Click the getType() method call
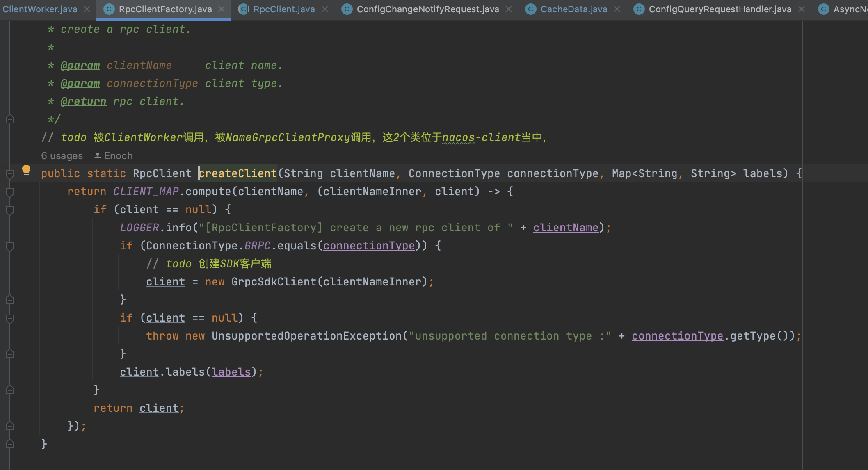This screenshot has width=868, height=470. click(x=760, y=336)
